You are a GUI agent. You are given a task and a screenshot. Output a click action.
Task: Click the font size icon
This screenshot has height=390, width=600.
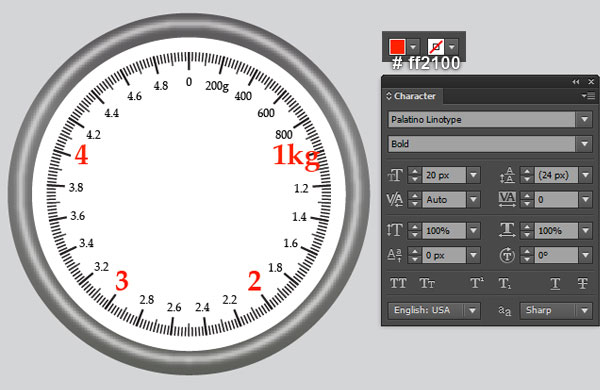(395, 175)
